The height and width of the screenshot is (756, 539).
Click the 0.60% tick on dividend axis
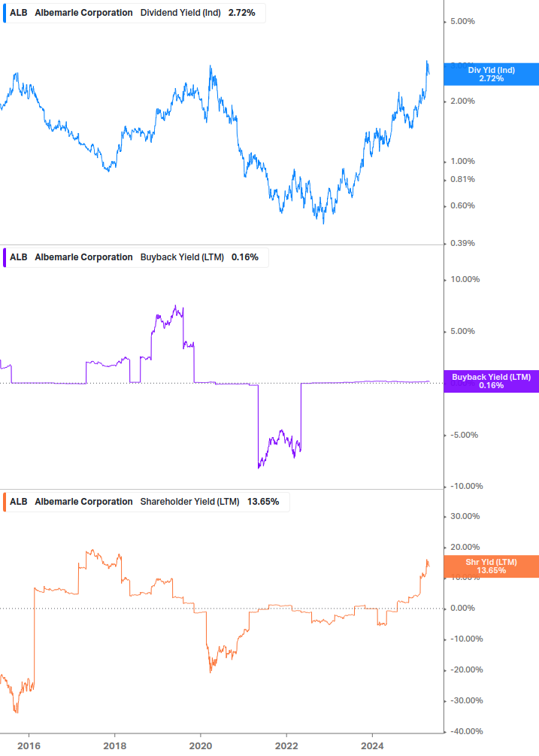[x=462, y=206]
